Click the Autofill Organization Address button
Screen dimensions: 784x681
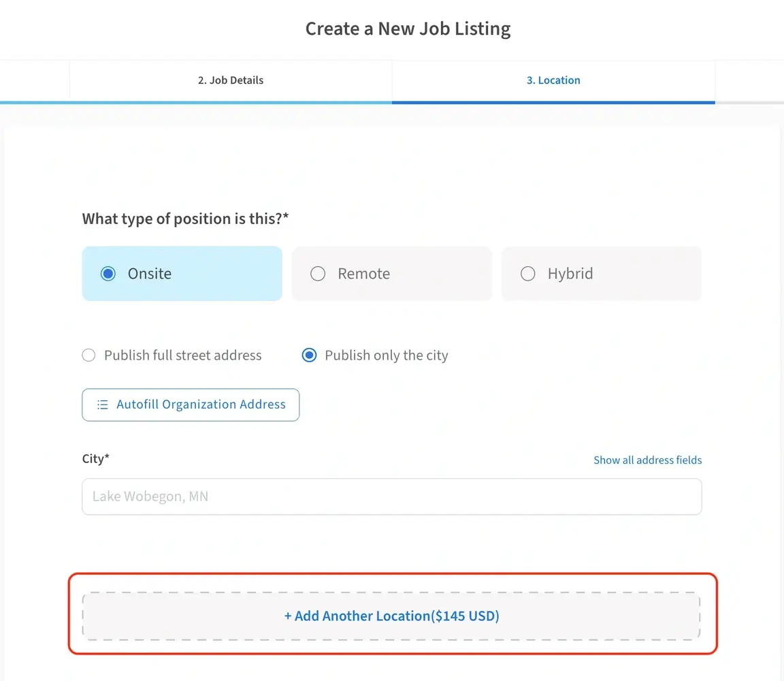click(x=191, y=404)
